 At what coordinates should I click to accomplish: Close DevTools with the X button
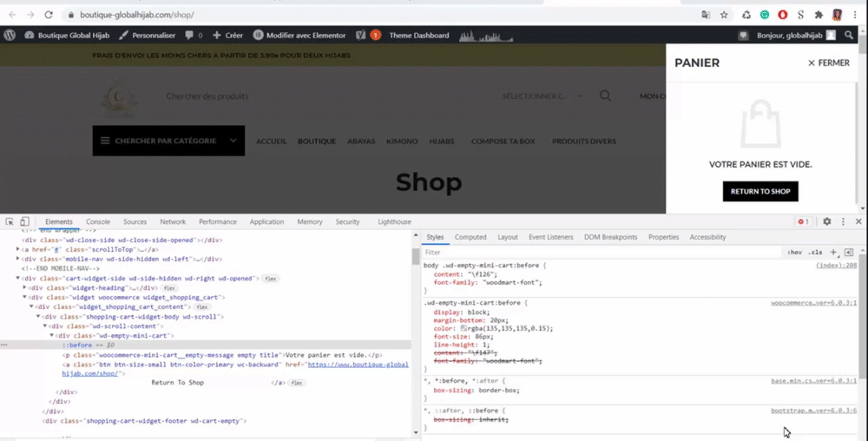(858, 221)
